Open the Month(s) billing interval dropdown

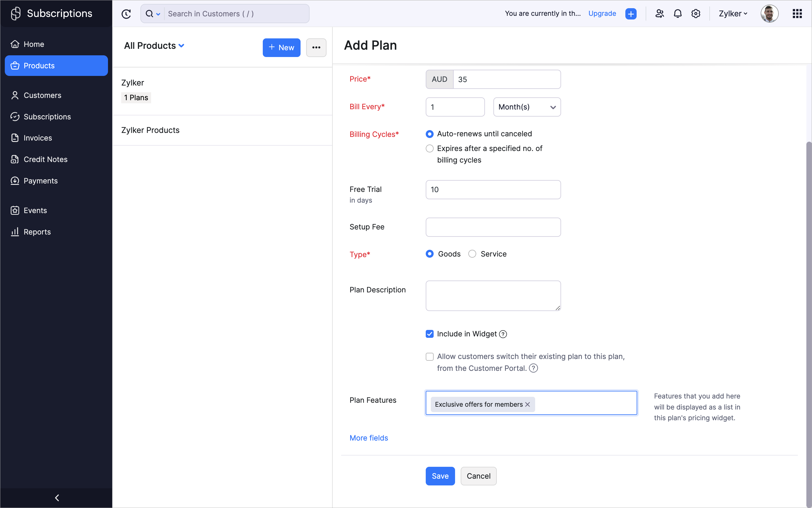pos(527,107)
